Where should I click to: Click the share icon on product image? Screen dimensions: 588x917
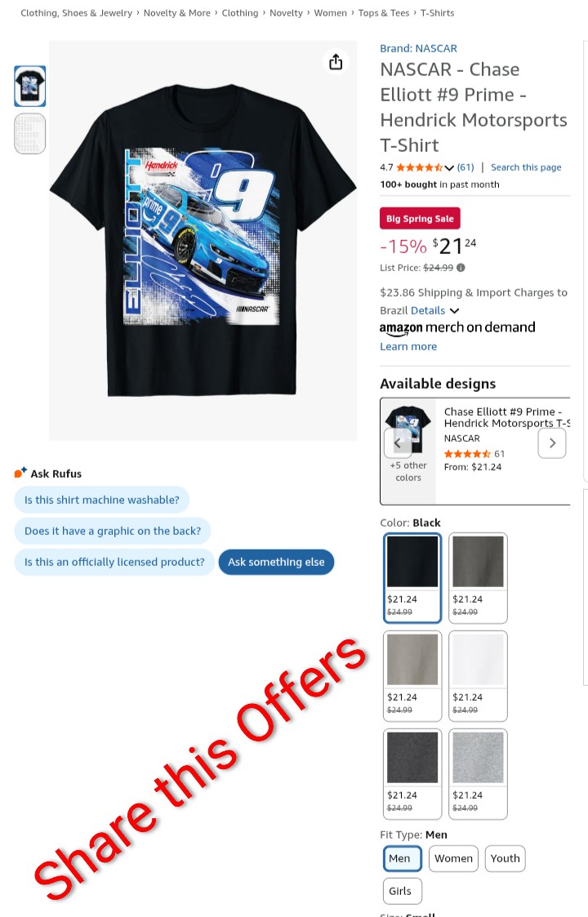coord(336,62)
